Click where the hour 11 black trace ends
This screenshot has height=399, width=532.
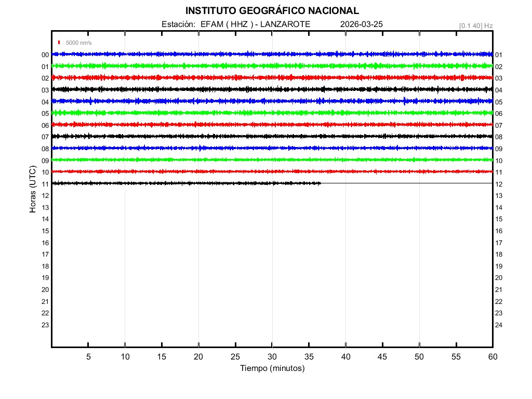click(x=321, y=183)
